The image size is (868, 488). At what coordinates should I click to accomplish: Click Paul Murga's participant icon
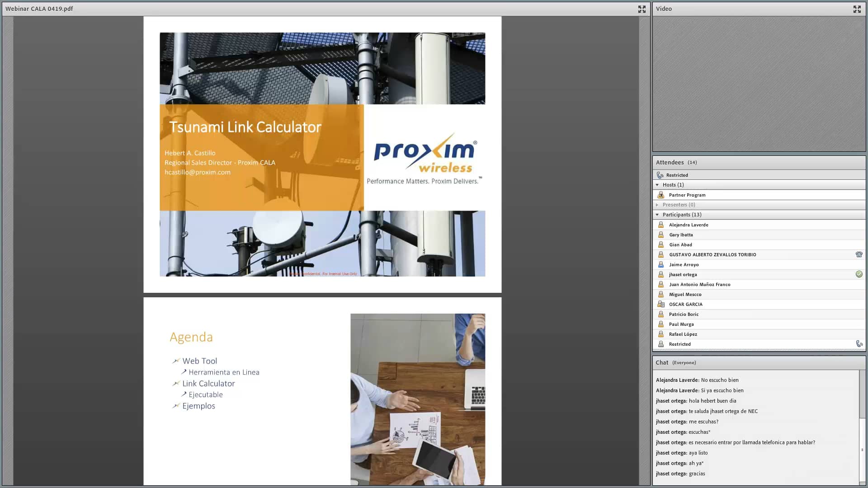[x=661, y=324]
